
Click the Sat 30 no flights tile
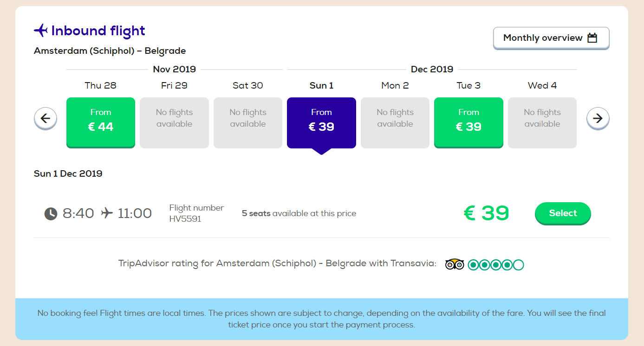tap(248, 123)
